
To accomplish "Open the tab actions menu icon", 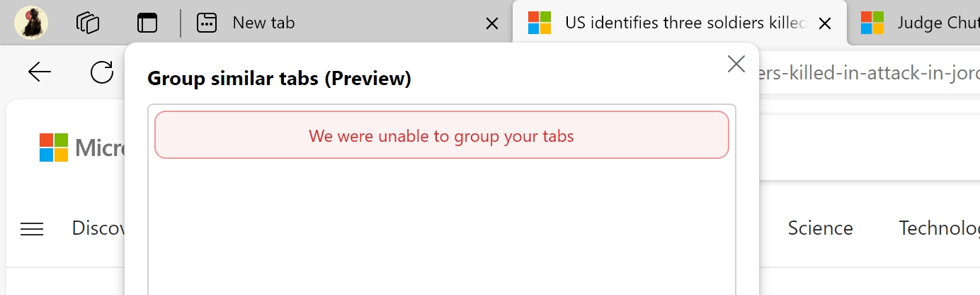I will pyautogui.click(x=147, y=23).
